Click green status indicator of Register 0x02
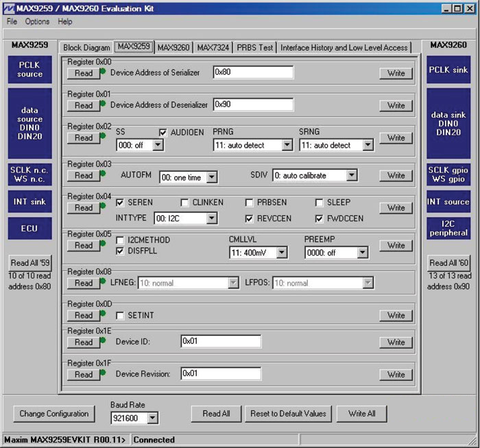480x448 pixels. pyautogui.click(x=103, y=136)
